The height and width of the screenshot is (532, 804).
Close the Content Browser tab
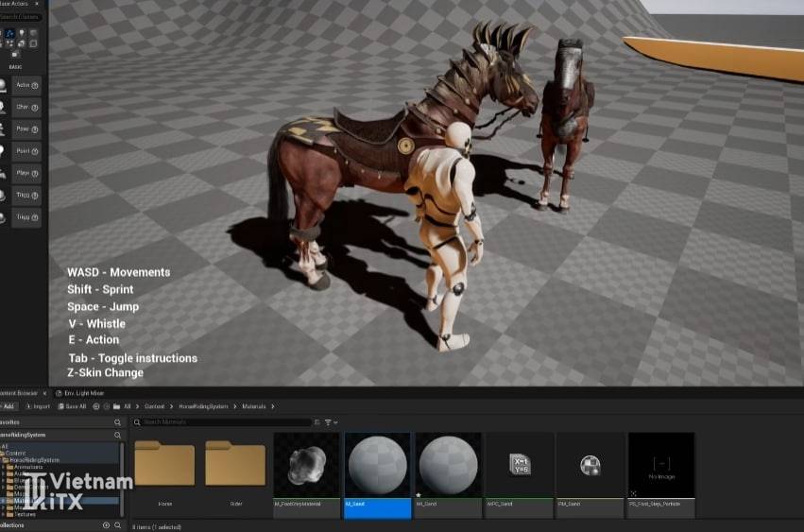tap(44, 392)
